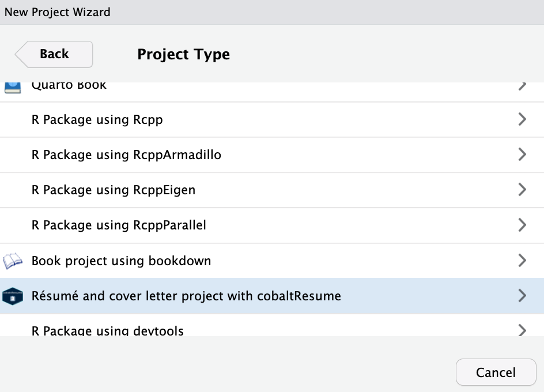The height and width of the screenshot is (392, 544).
Task: Open the bookdown project chevron
Action: [x=522, y=261]
